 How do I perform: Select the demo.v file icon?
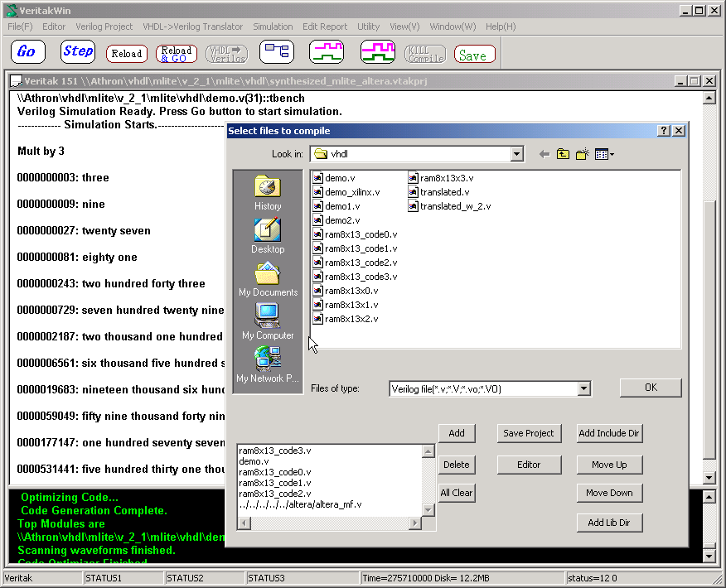coord(317,178)
